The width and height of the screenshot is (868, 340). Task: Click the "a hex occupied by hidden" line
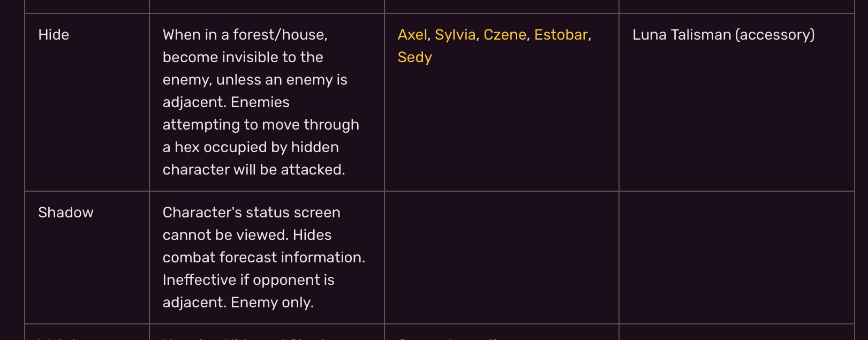click(251, 147)
